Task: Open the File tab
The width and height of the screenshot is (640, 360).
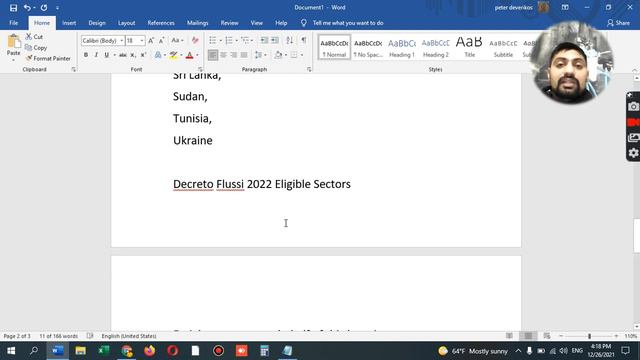Action: tap(13, 23)
